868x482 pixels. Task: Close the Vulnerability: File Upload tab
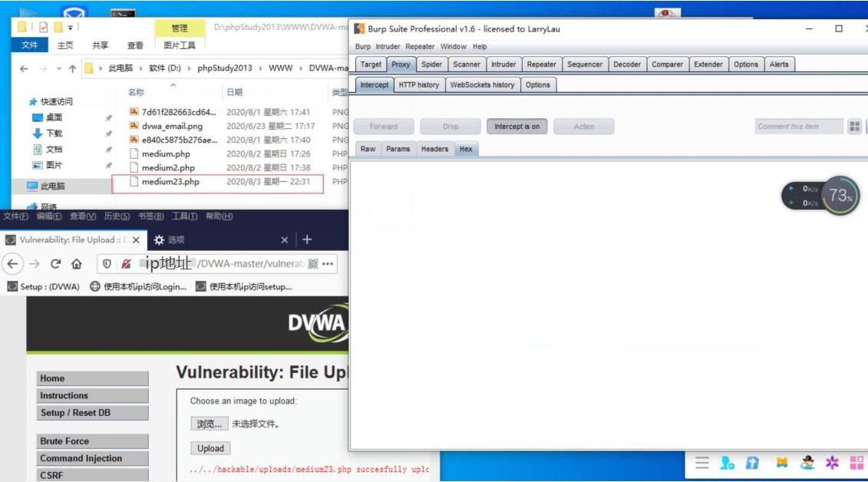136,239
